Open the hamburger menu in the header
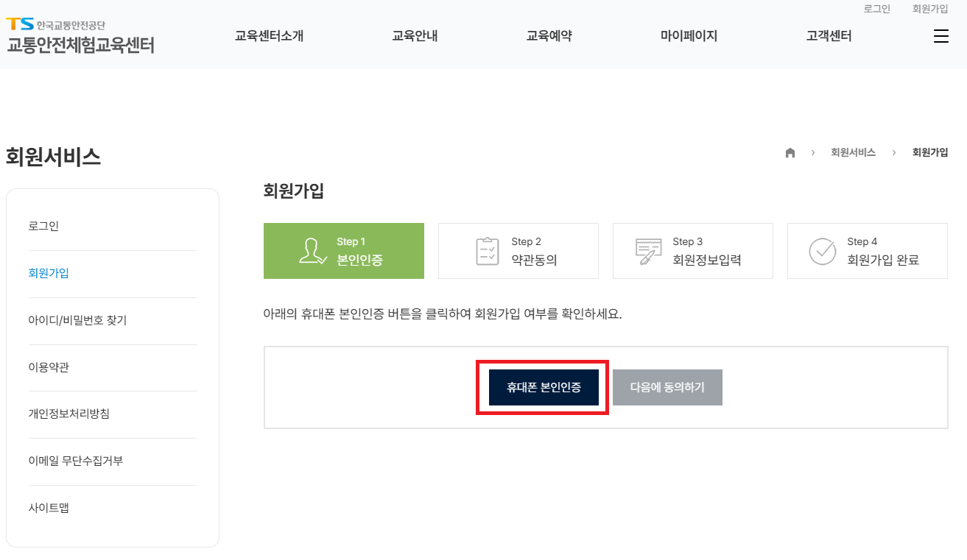Image resolution: width=967 pixels, height=560 pixels. pyautogui.click(x=940, y=35)
